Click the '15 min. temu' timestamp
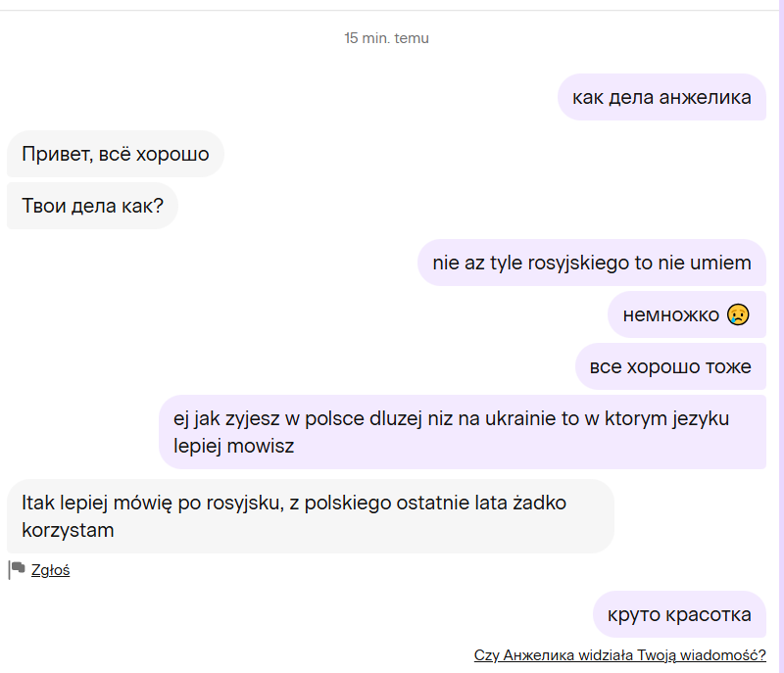 386,38
